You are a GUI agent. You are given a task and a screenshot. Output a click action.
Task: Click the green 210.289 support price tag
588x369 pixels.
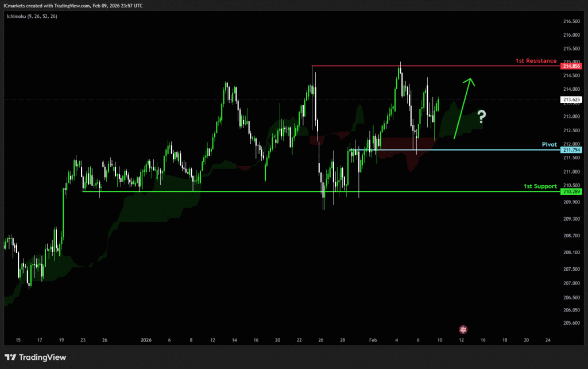(x=572, y=191)
